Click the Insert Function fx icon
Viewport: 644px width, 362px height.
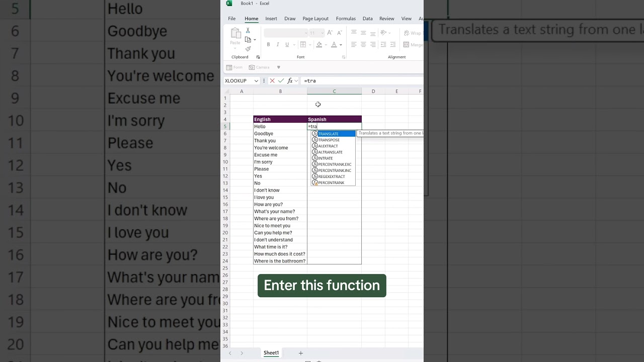[290, 80]
